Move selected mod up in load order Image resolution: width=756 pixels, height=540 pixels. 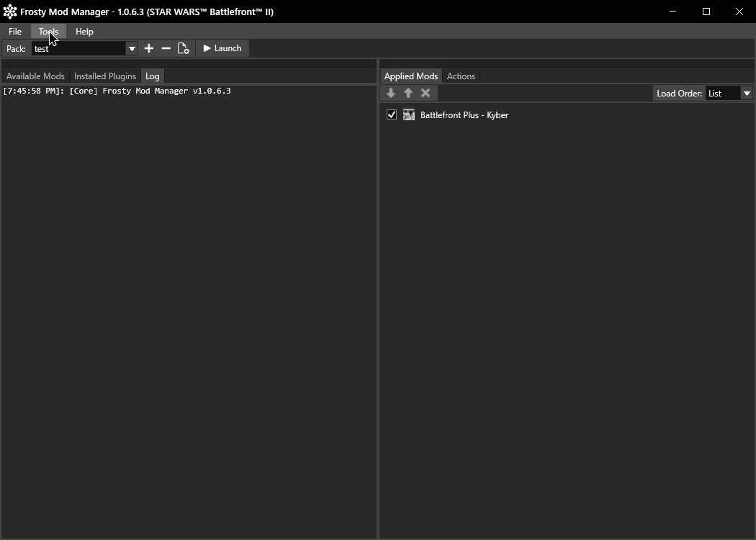[x=408, y=93]
